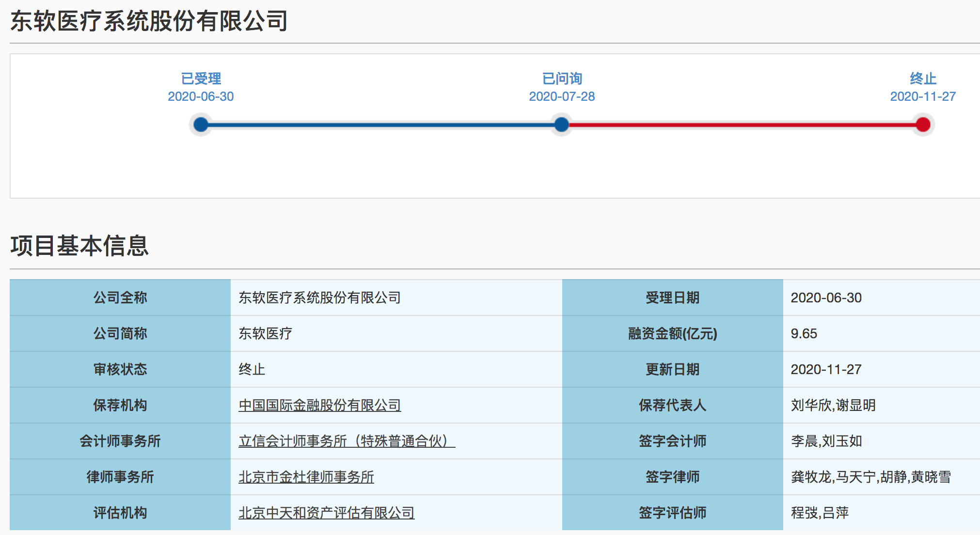This screenshot has width=980, height=535.
Task: Click the 已问询 stage label
Action: [562, 79]
